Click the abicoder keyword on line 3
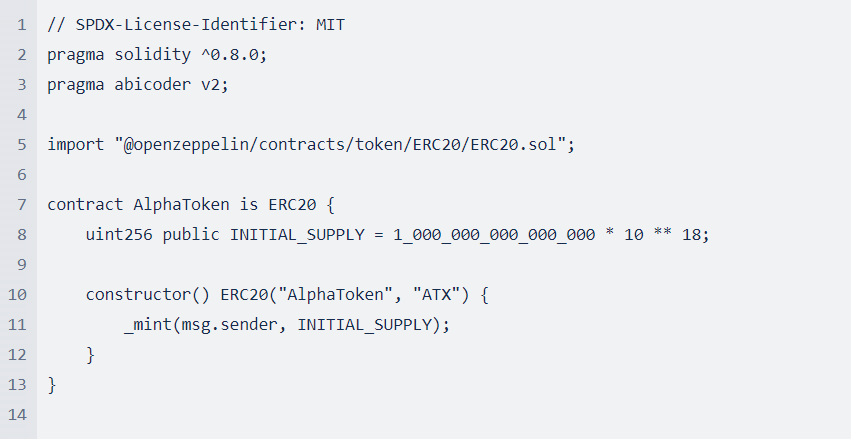Image resolution: width=851 pixels, height=443 pixels. pos(153,85)
